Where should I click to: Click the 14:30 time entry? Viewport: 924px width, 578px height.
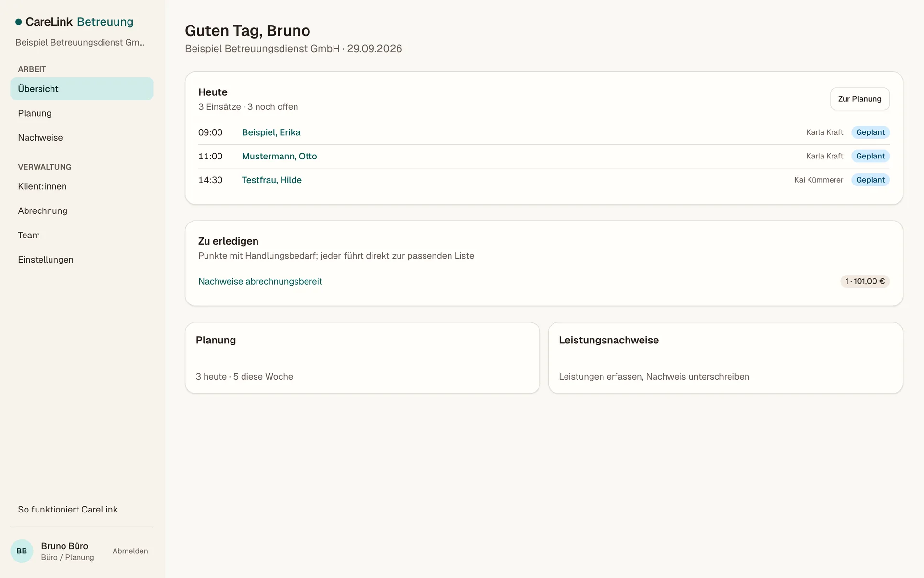210,180
